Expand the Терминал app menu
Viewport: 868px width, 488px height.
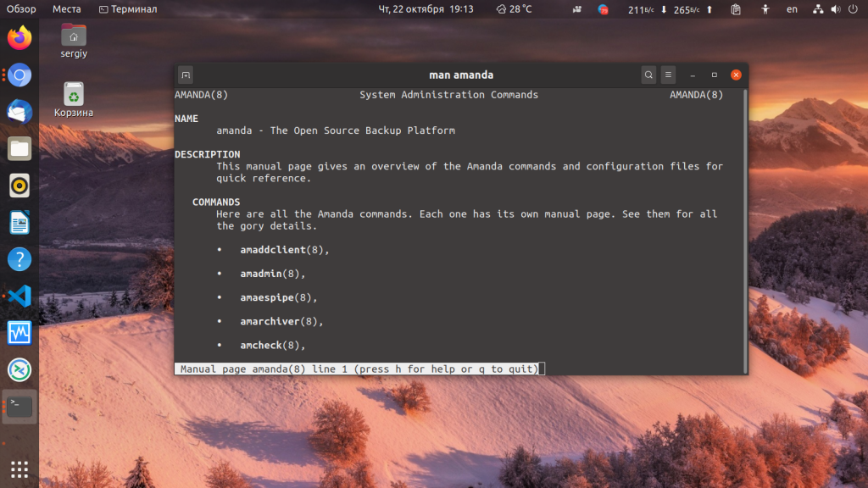point(128,8)
